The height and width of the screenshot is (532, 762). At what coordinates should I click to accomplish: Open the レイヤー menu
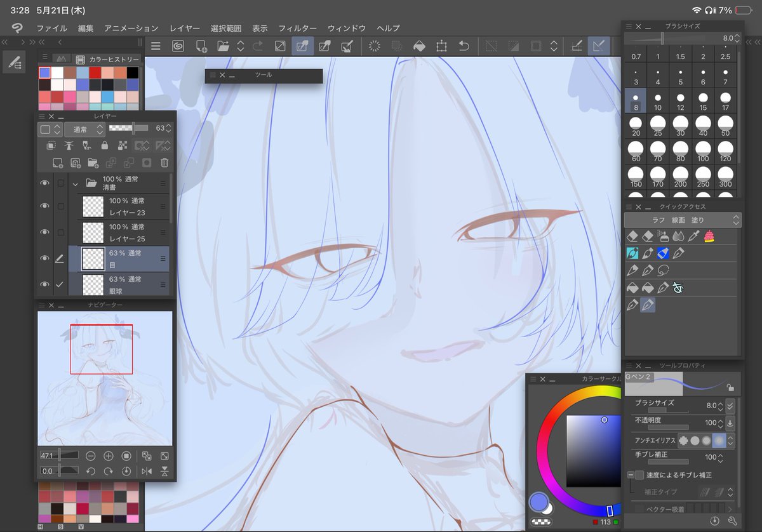pyautogui.click(x=185, y=29)
